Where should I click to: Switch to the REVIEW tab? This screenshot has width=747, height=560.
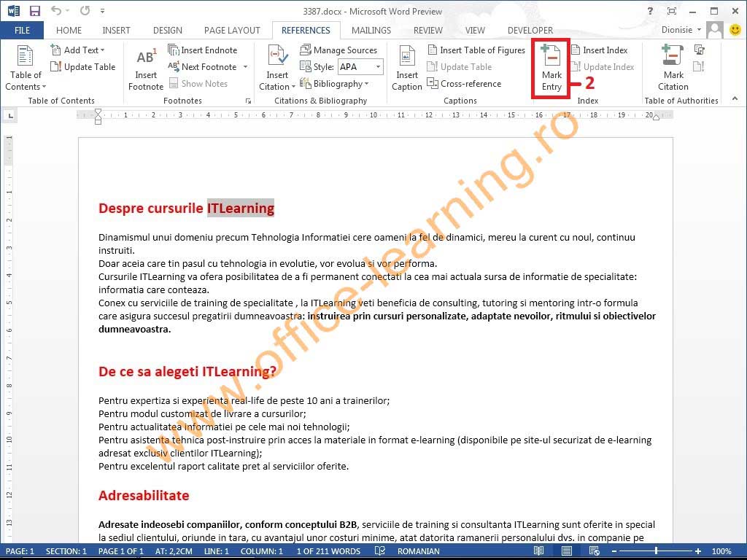(427, 30)
